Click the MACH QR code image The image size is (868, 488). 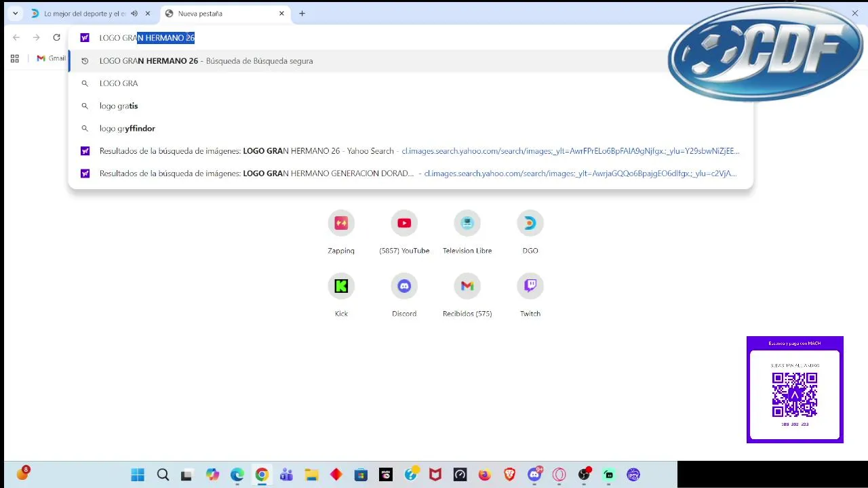coord(795,394)
